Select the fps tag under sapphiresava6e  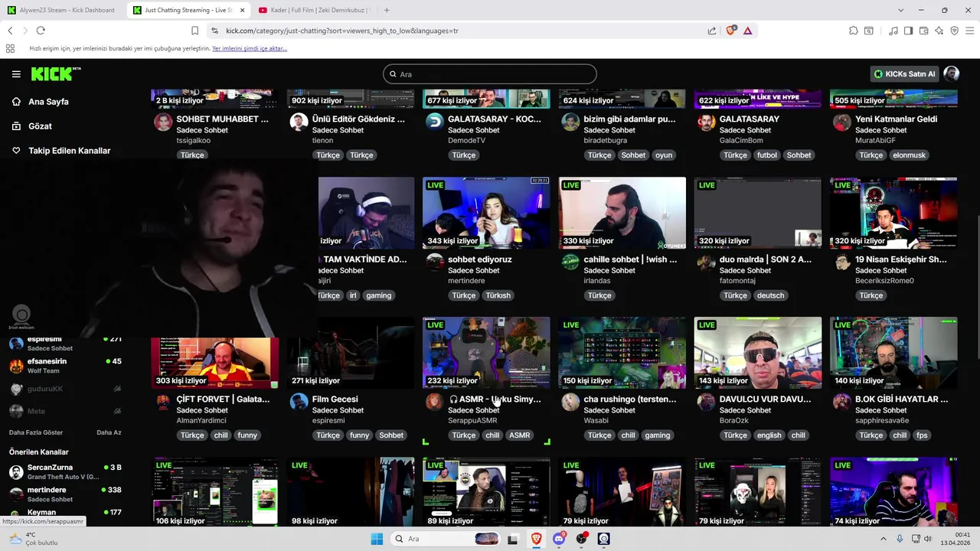921,435
